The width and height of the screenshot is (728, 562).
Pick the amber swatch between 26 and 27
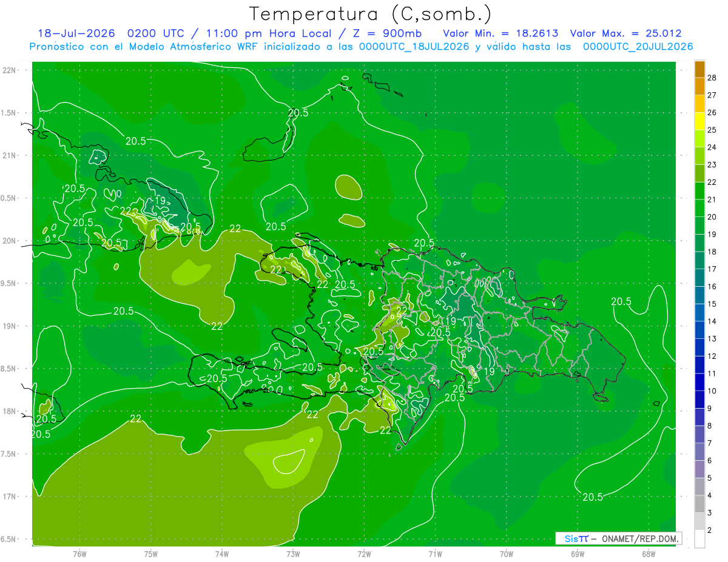(x=699, y=104)
